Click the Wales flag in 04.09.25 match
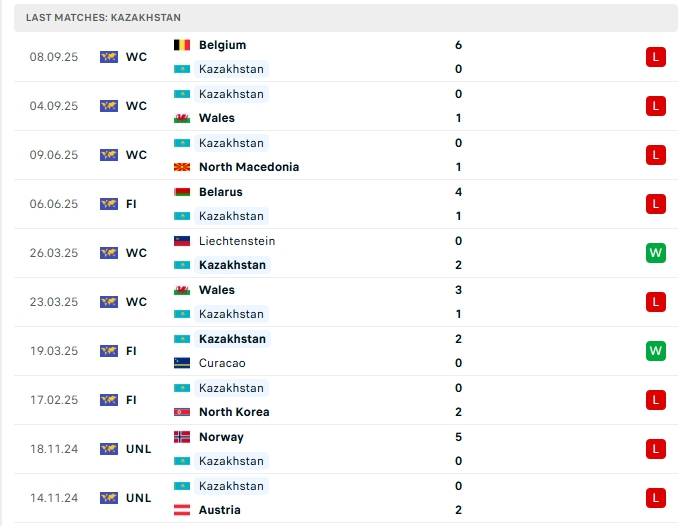This screenshot has height=526, width=689. point(182,118)
